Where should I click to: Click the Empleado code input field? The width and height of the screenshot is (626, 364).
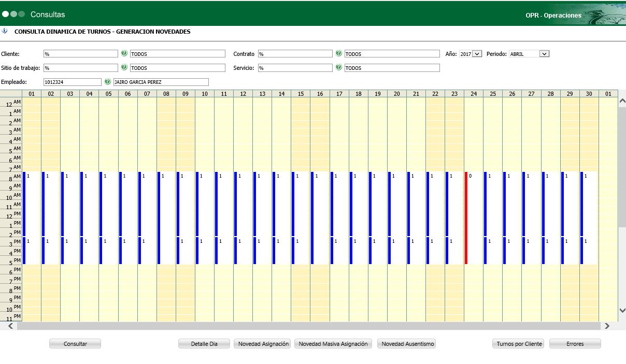73,82
